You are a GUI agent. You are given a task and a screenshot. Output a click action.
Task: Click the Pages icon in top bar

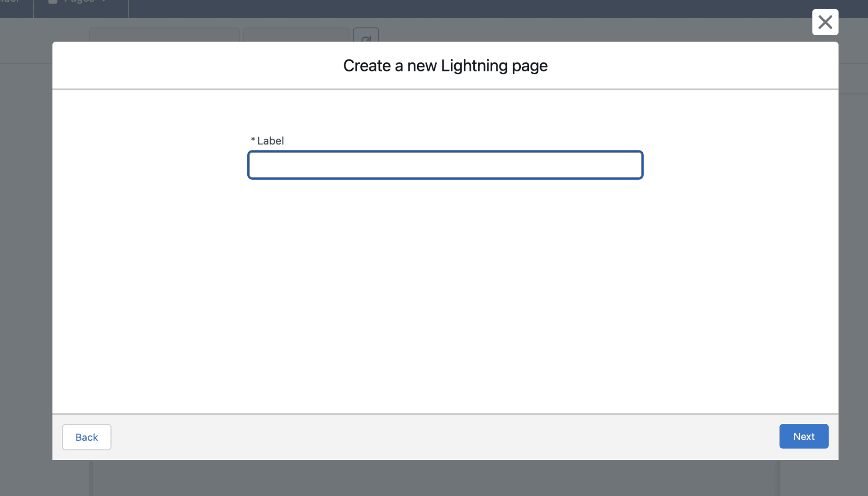pos(53,1)
